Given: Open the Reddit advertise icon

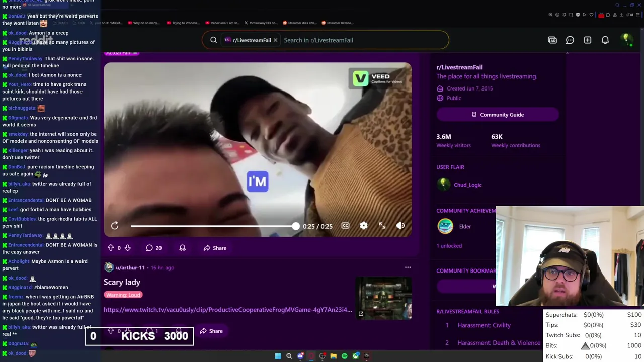Looking at the screenshot, I should [552, 40].
